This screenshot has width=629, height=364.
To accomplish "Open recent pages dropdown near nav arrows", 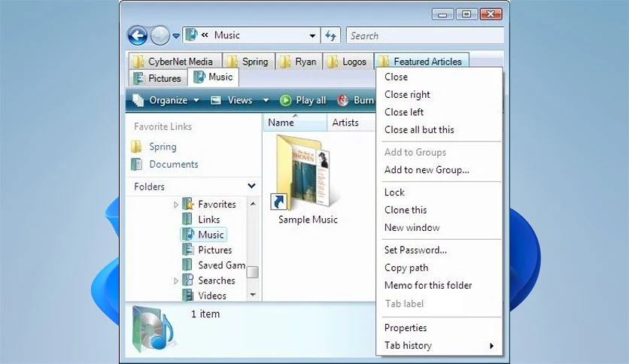I will (x=176, y=36).
